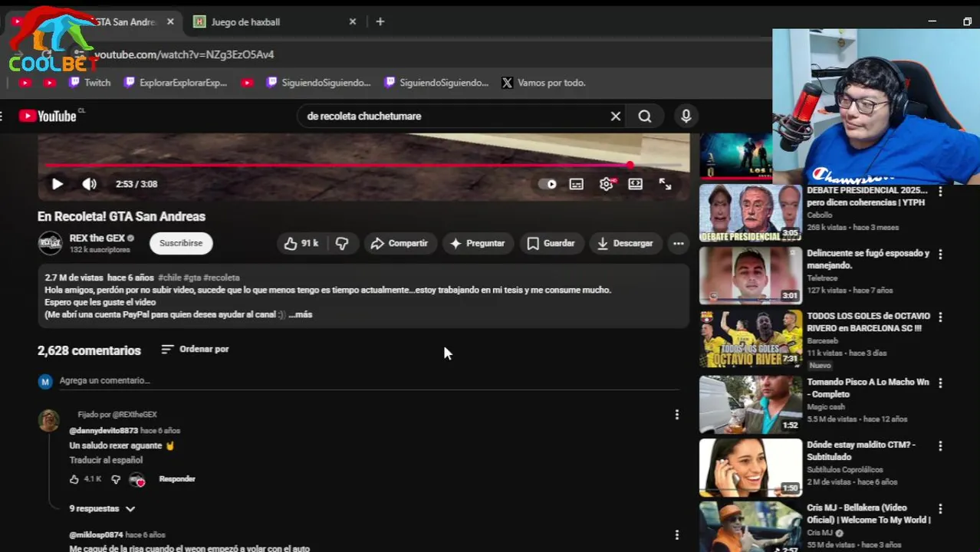Play the paused video
Screen dimensions: 980x552
pyautogui.click(x=58, y=184)
